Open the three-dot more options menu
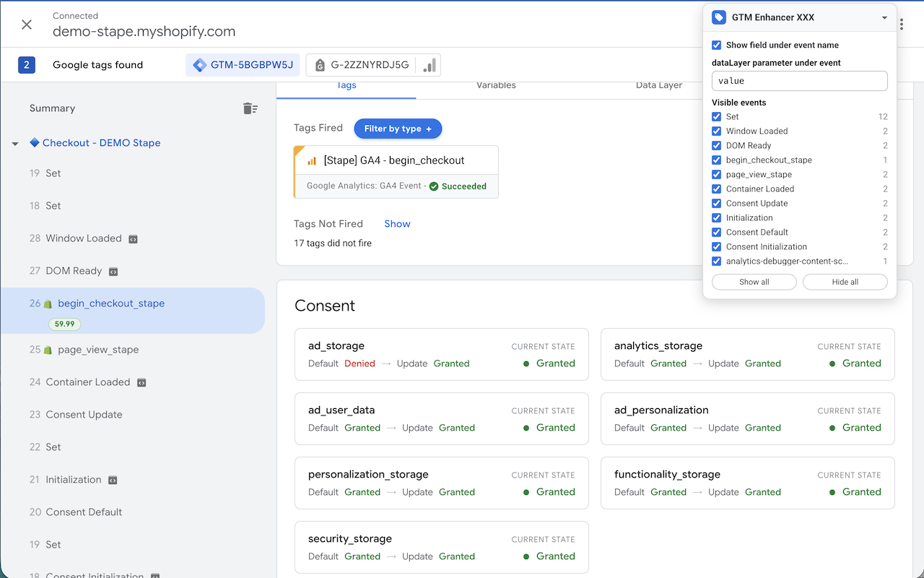 [x=902, y=25]
